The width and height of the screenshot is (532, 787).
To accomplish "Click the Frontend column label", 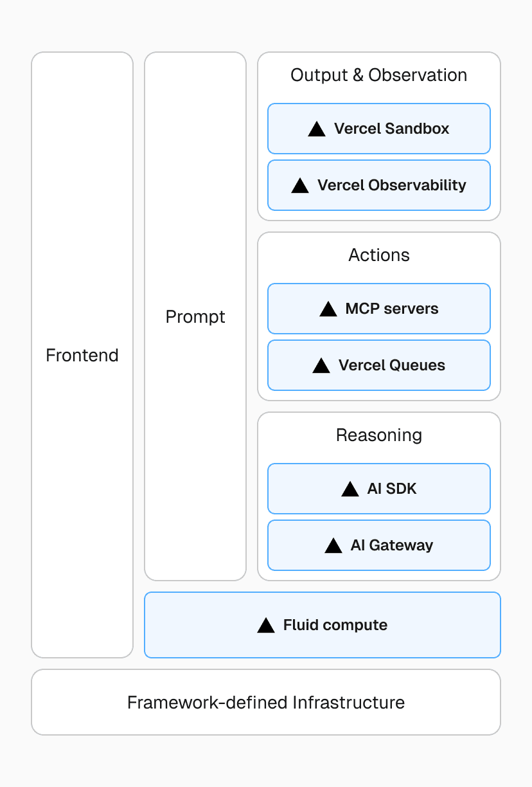I will (82, 356).
